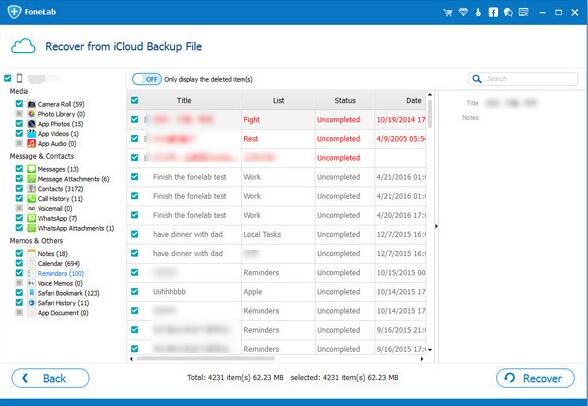588x406 pixels.
Task: Click the App Photos icon
Action: pyautogui.click(x=32, y=124)
